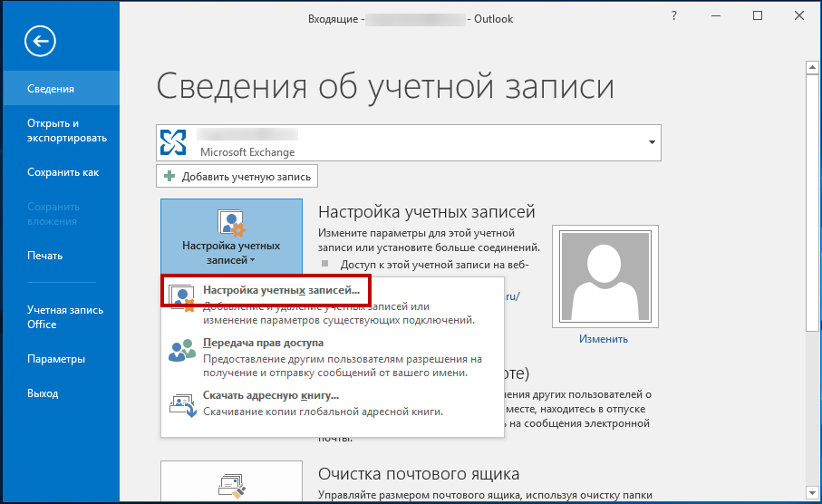Select Передача прав доступа menu item
The image size is (822, 504).
[x=333, y=357]
